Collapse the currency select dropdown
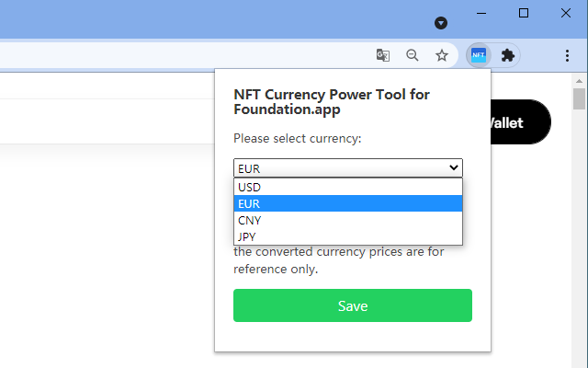Screen dimensions: 588x368 (348, 167)
